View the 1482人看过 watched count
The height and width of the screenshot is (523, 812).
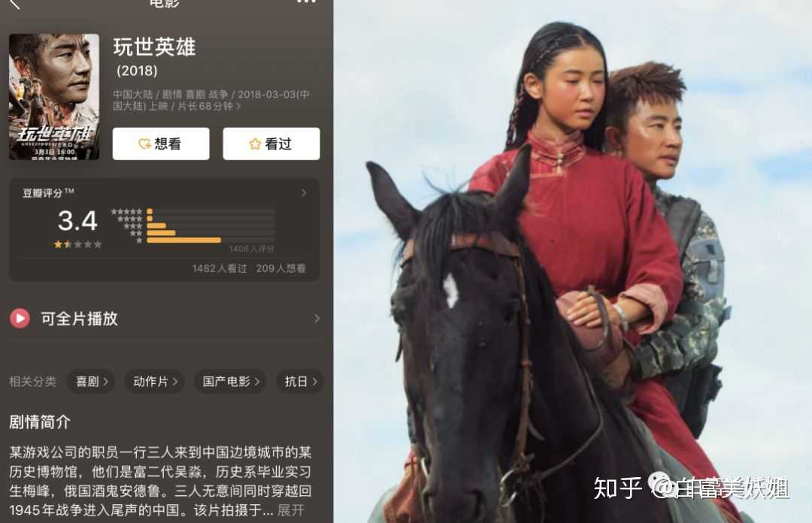click(x=220, y=268)
